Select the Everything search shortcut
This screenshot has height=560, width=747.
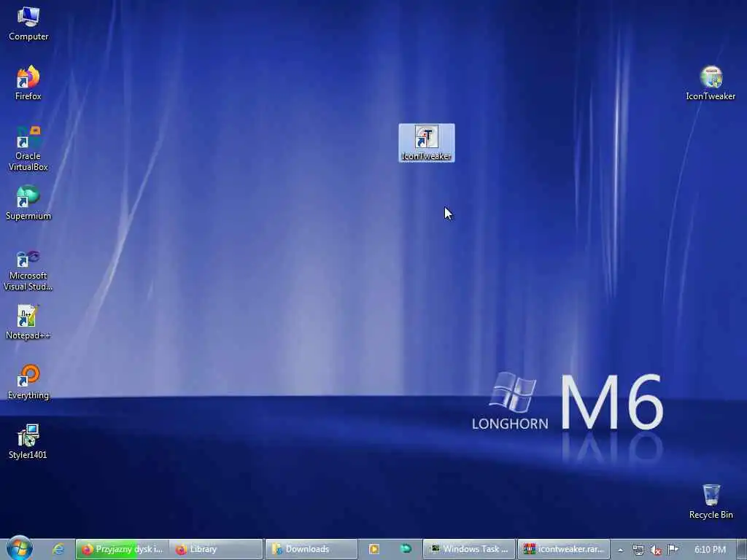(x=28, y=382)
